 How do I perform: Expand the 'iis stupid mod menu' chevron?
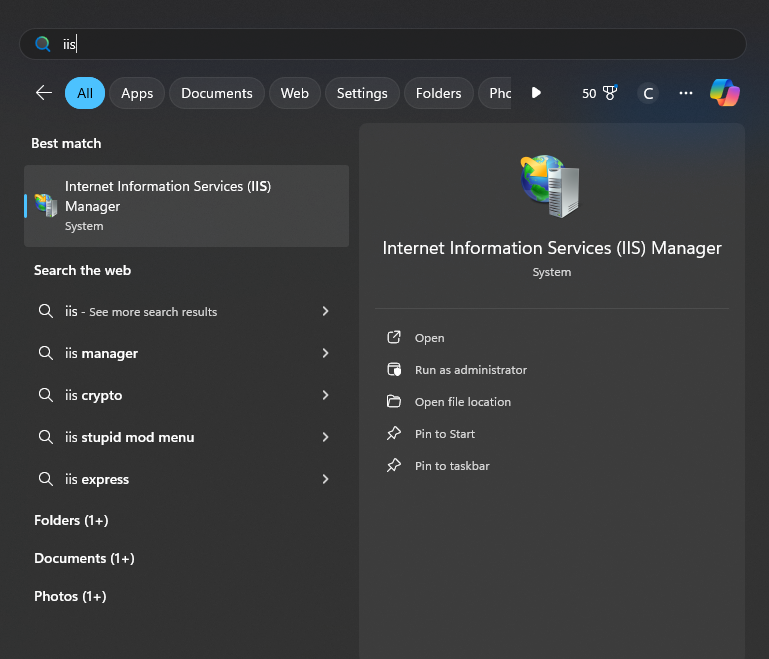[325, 437]
